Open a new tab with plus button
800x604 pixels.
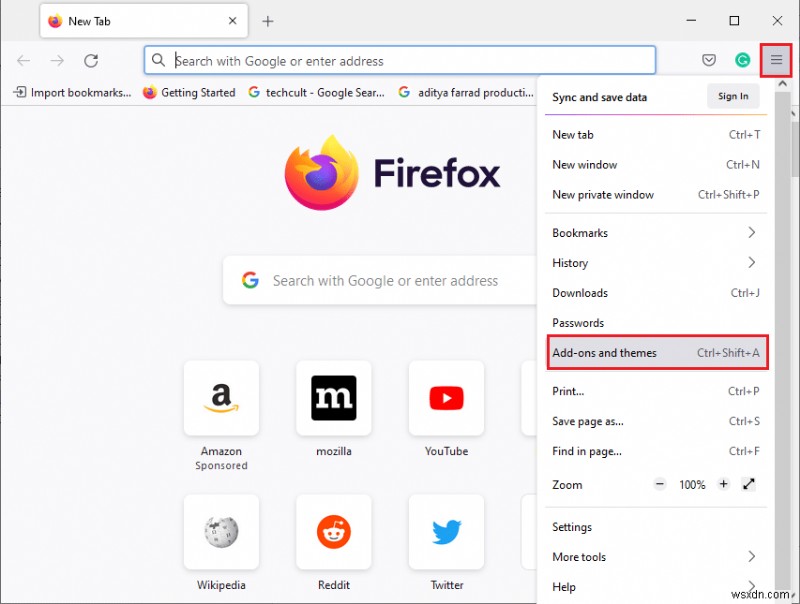268,21
